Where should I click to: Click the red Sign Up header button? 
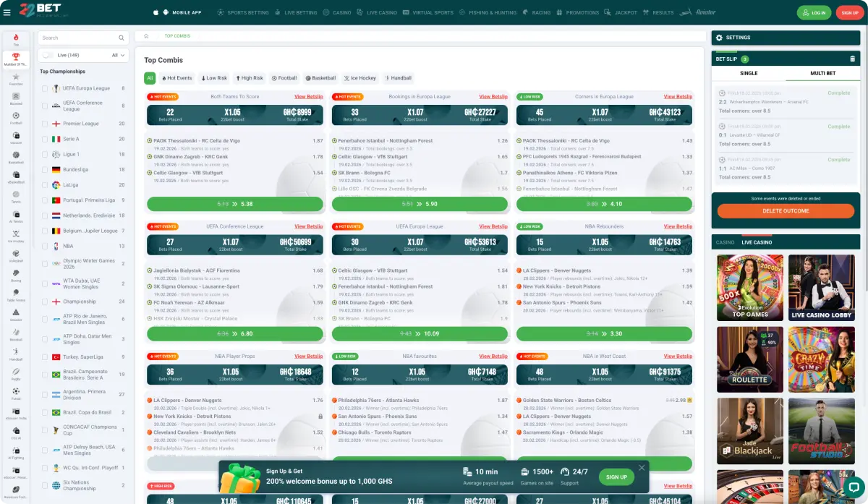tap(848, 12)
